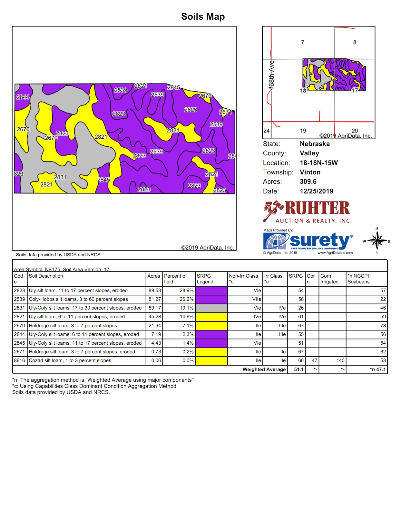Click the code 8816 cell in table
The height and width of the screenshot is (532, 411).
click(x=19, y=360)
